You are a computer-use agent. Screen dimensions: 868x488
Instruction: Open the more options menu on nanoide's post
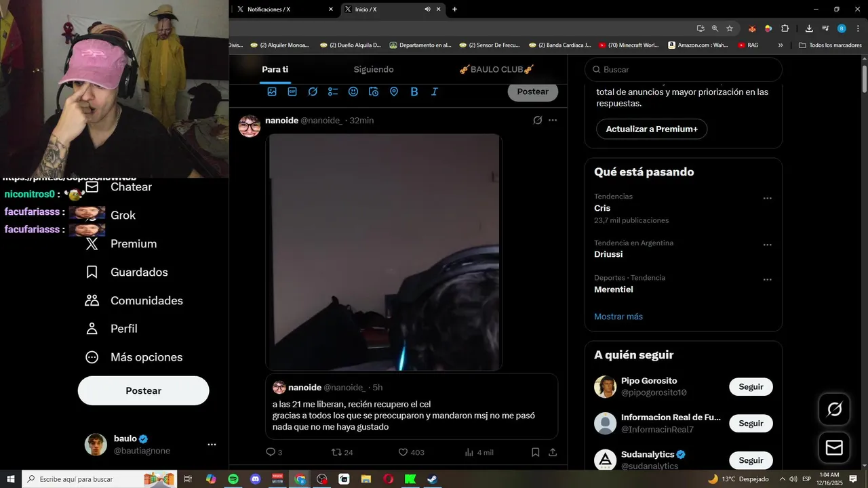click(x=553, y=120)
